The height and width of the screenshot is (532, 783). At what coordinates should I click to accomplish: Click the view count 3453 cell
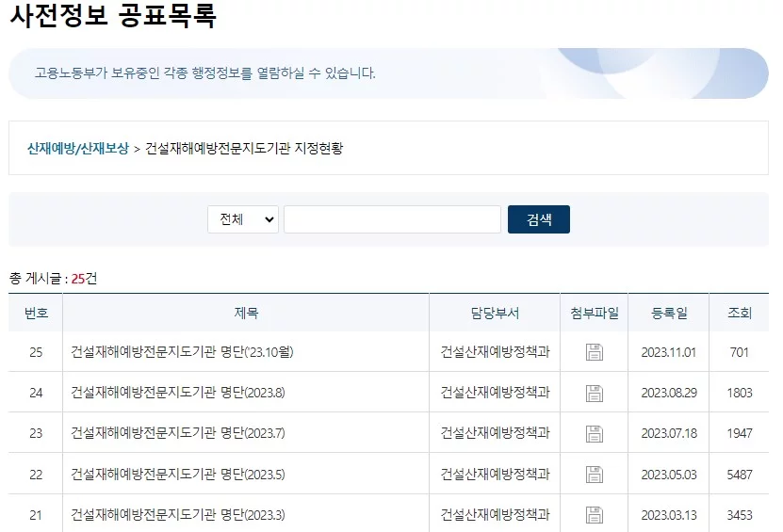pos(740,515)
